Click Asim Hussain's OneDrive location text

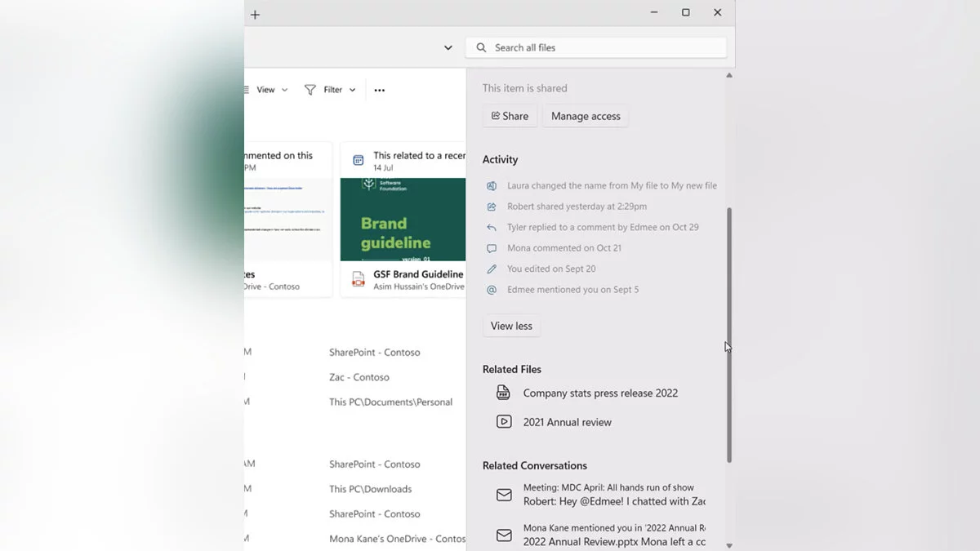pos(418,287)
